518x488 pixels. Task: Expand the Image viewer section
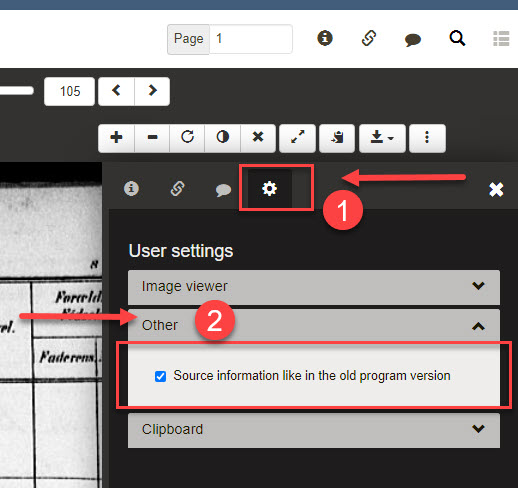(314, 287)
